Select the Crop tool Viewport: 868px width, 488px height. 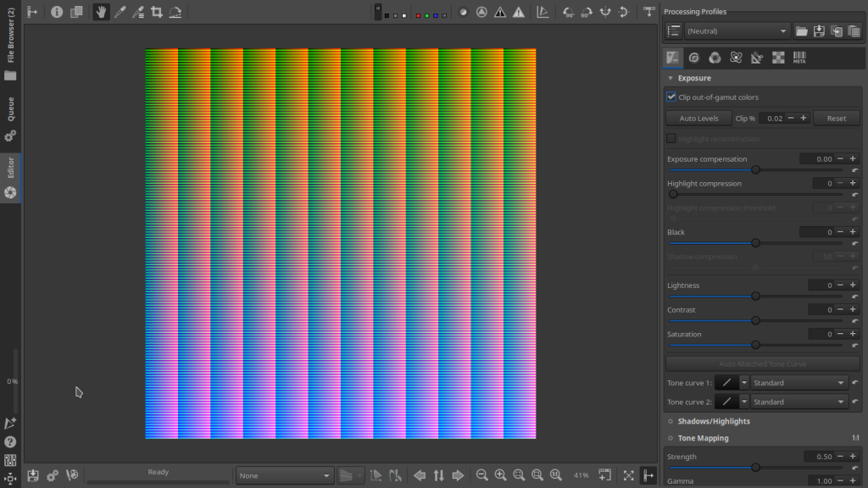[x=157, y=12]
